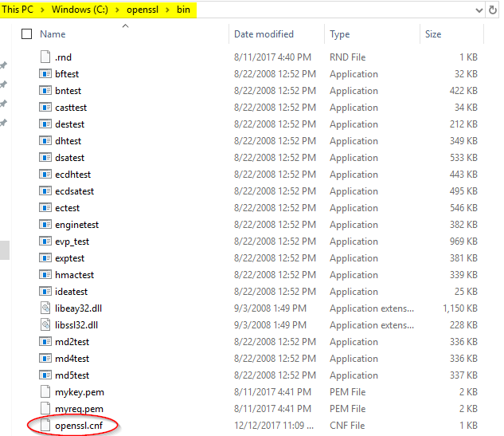Click the openssl.cnf file icon
Screen dimensions: 504x436
(45, 426)
